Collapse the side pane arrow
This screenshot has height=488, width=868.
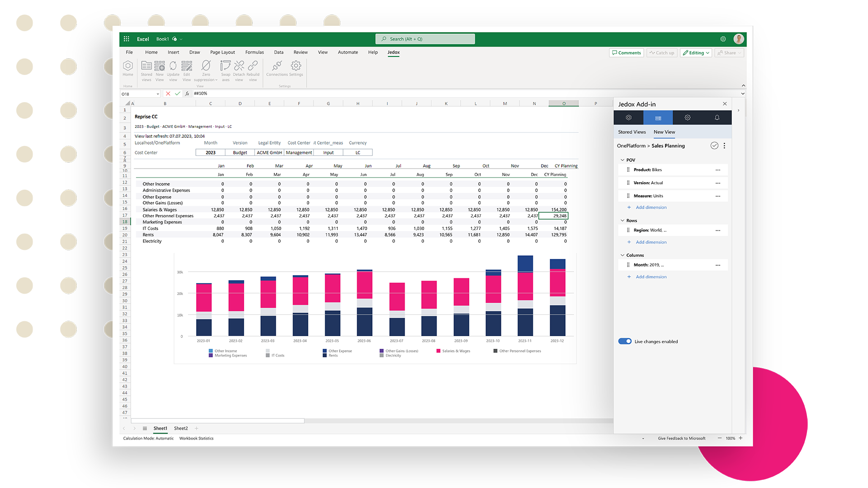point(738,110)
